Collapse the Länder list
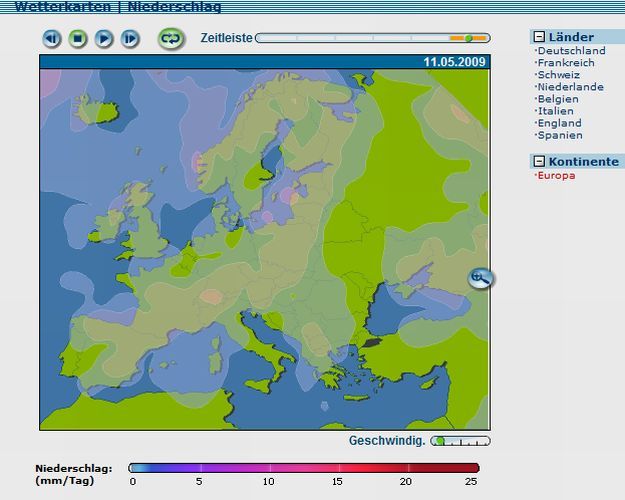Image resolution: width=625 pixels, height=500 pixels. 539,37
